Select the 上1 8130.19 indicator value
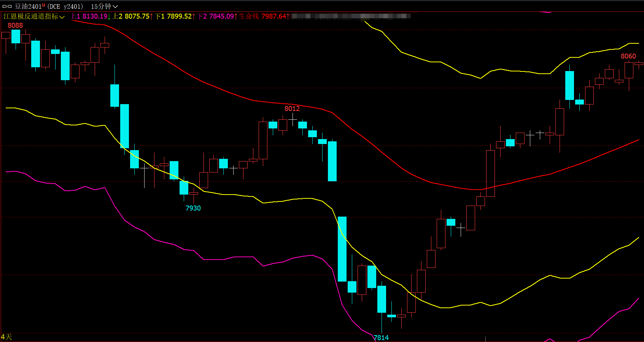 tap(90, 16)
